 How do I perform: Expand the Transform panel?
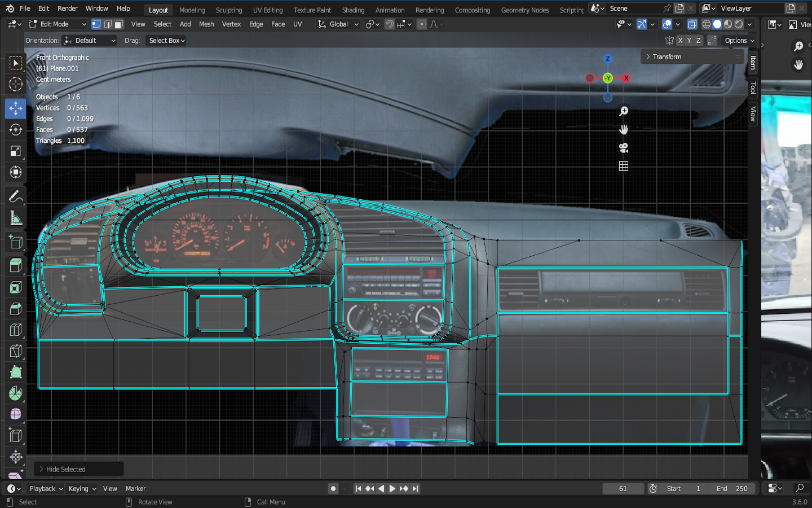click(667, 57)
